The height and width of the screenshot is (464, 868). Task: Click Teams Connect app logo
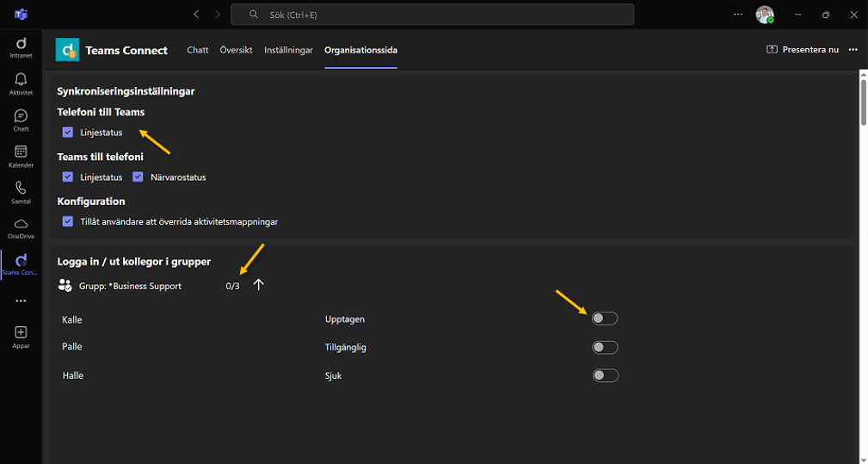(x=68, y=50)
